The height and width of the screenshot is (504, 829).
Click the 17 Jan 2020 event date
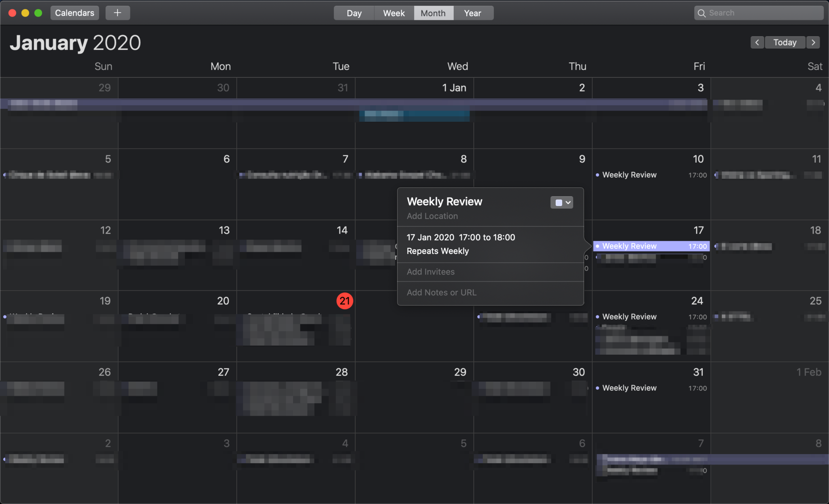[x=430, y=237]
